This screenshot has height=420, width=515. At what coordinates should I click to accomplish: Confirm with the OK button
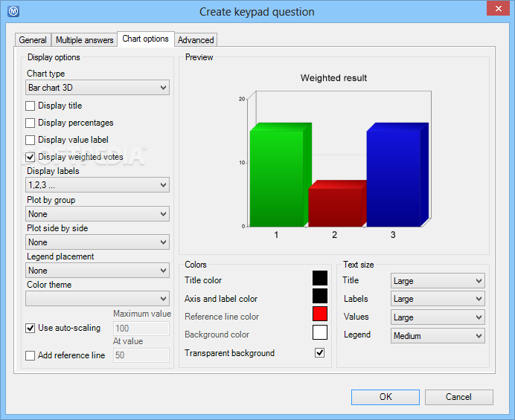(386, 397)
